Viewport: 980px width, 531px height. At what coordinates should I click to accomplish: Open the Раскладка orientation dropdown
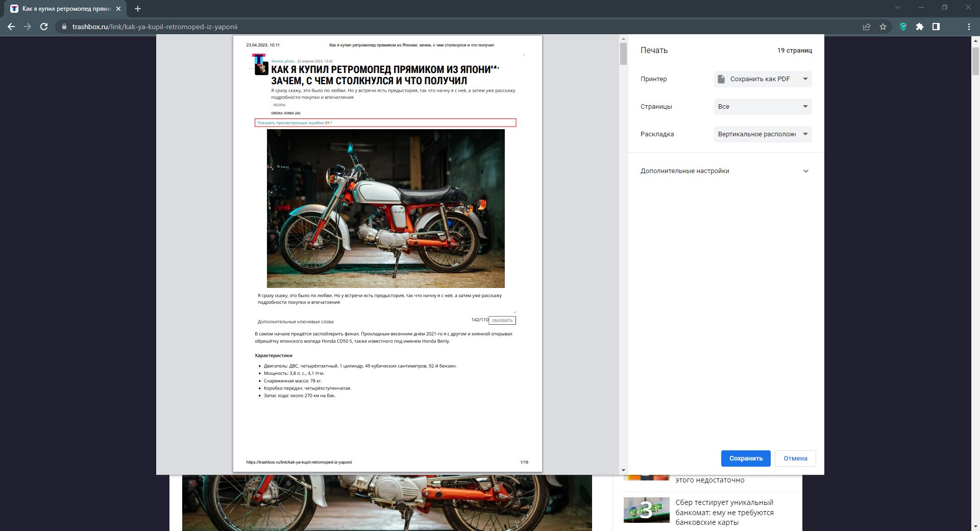(x=763, y=134)
